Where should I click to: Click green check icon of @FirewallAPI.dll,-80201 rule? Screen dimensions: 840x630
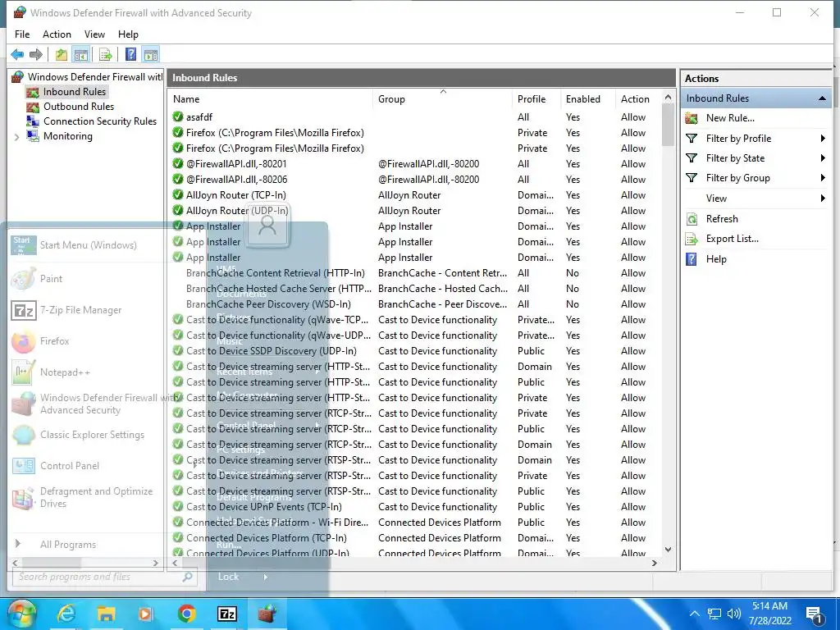coord(178,163)
